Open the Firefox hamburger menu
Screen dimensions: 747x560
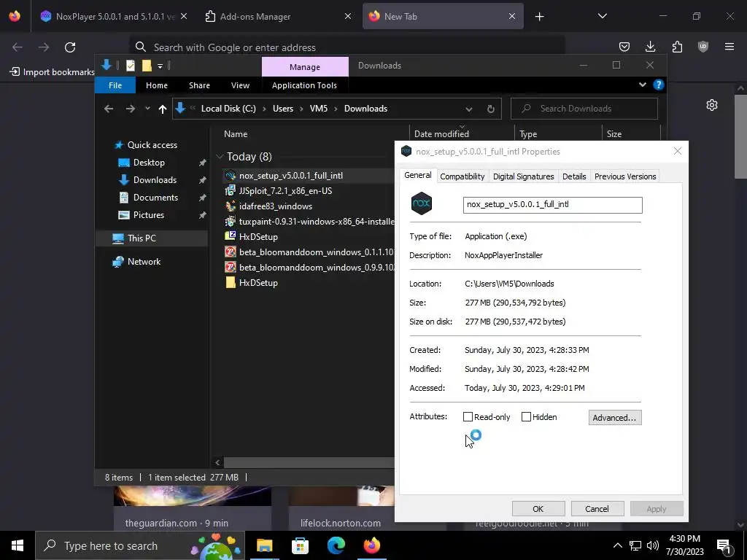[729, 47]
